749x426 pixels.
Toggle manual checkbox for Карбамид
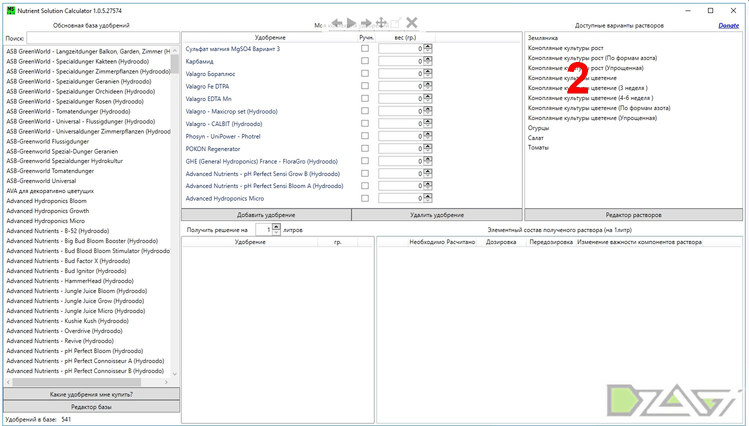pyautogui.click(x=365, y=61)
